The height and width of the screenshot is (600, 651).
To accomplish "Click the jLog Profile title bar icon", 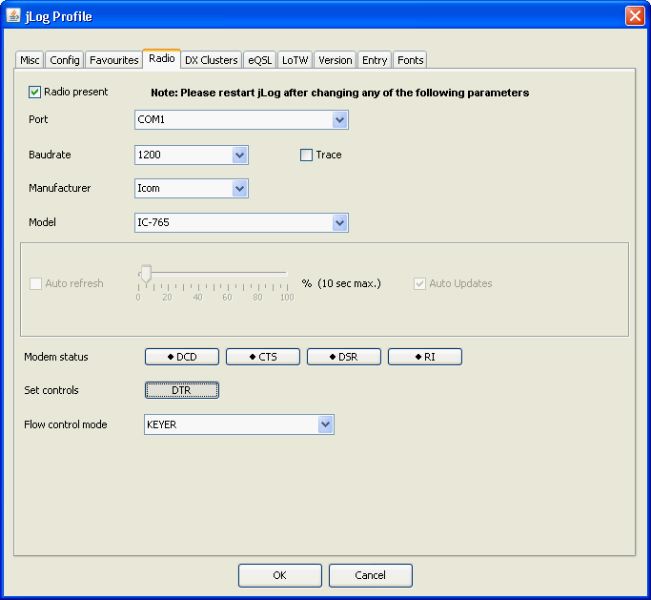I will click(x=14, y=15).
